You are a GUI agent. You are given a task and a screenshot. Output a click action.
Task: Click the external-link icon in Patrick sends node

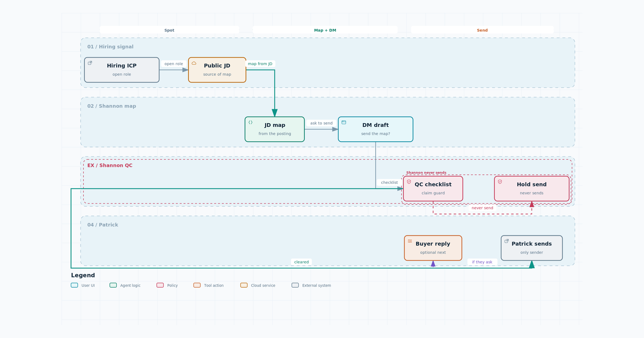(506, 241)
